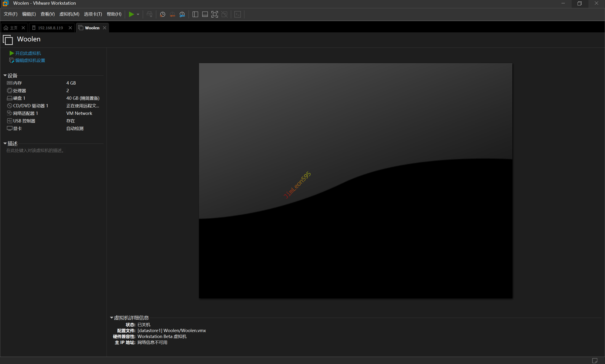Click the 编辑虚拟机设置 edit settings link
This screenshot has height=364, width=605.
point(30,60)
